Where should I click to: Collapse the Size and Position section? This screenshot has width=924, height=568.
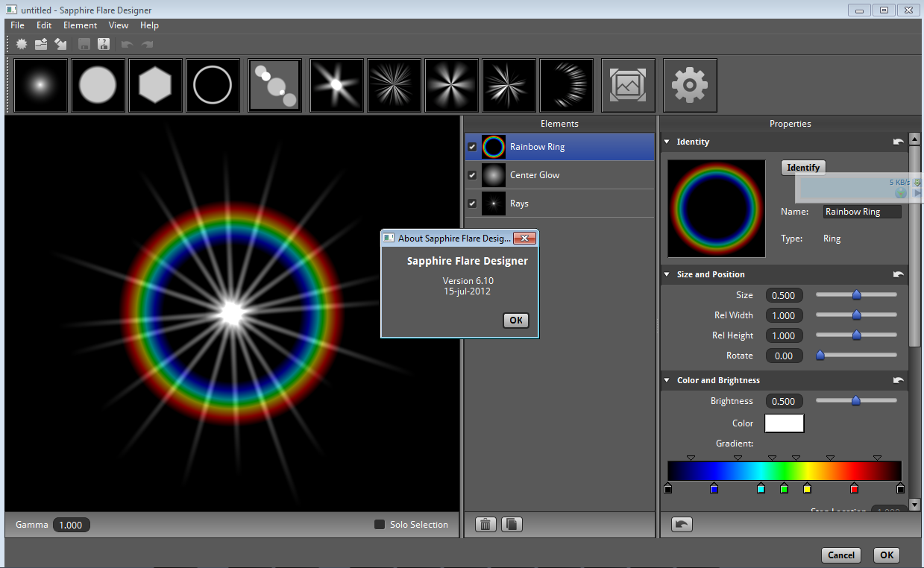coord(667,274)
